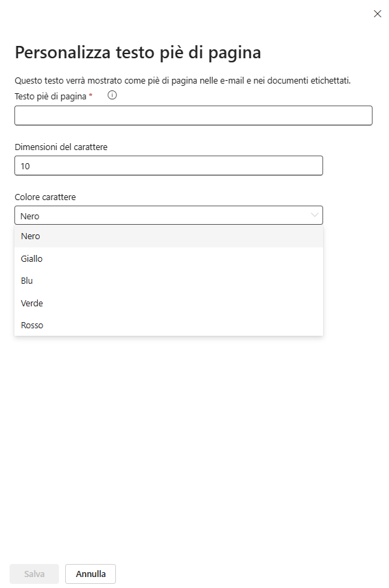Select the Verde color option

pos(169,303)
